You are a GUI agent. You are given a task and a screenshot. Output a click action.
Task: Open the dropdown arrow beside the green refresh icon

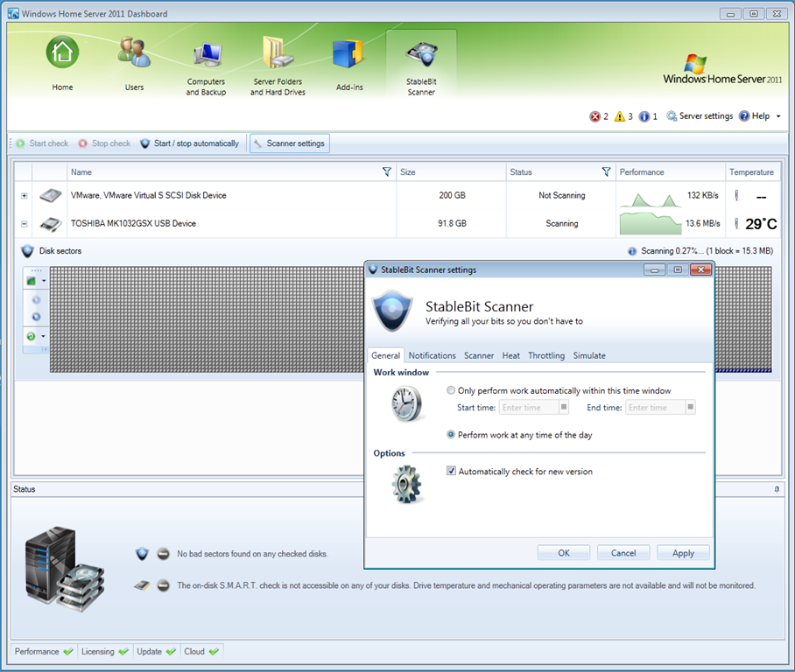pos(44,336)
